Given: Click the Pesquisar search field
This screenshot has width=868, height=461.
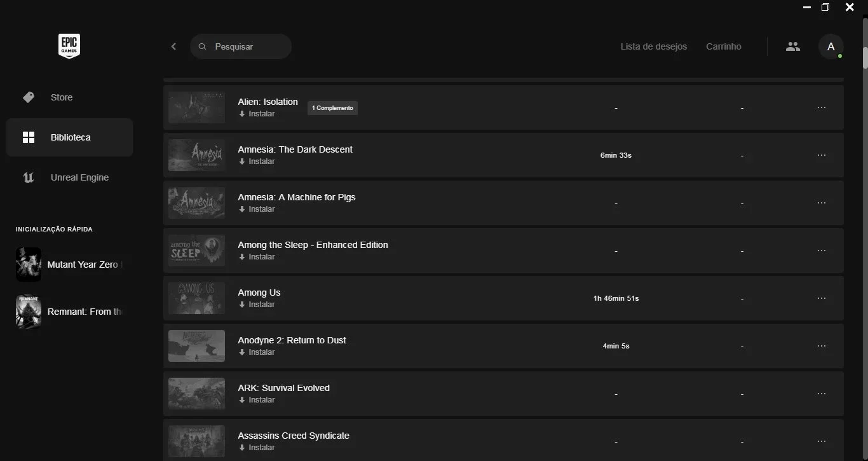Looking at the screenshot, I should point(241,46).
